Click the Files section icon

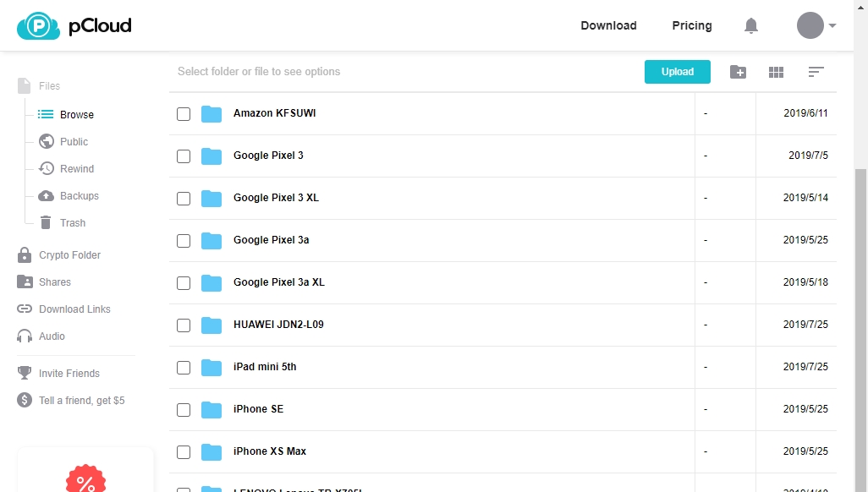click(x=25, y=85)
